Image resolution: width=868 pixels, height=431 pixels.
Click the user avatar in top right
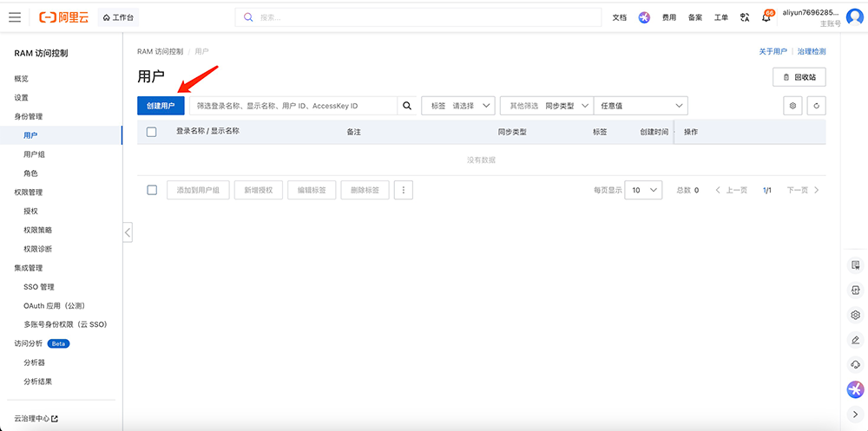click(x=854, y=16)
